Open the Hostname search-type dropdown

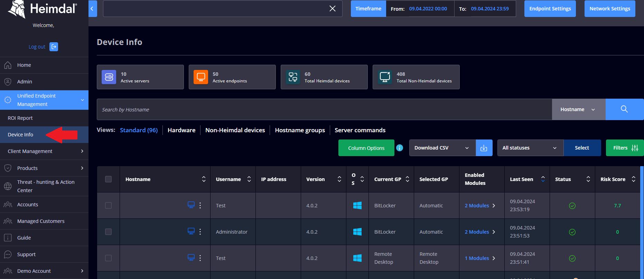(579, 109)
